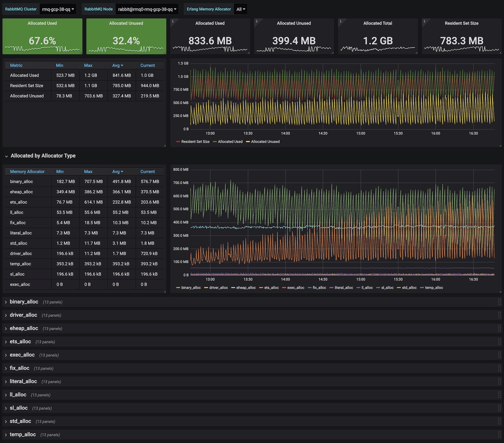Open the RabbitMQ Node selector dropdown
Screen dimensions: 504x443
[147, 9]
